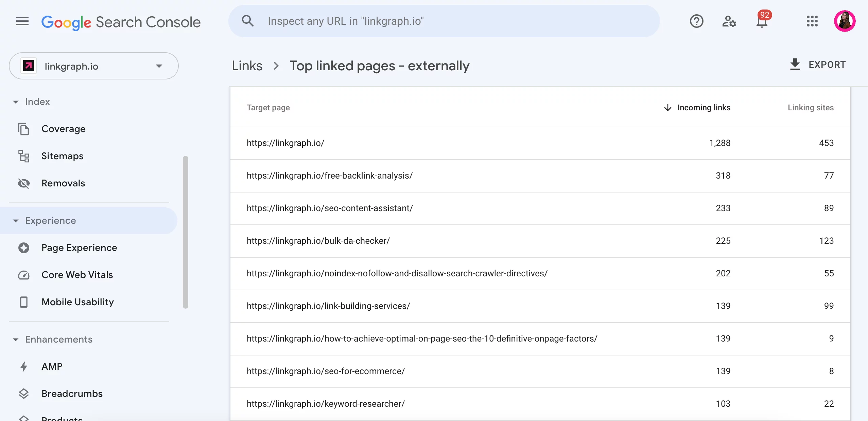This screenshot has height=421, width=868.
Task: Click the Removals icon in sidebar
Action: tap(24, 183)
